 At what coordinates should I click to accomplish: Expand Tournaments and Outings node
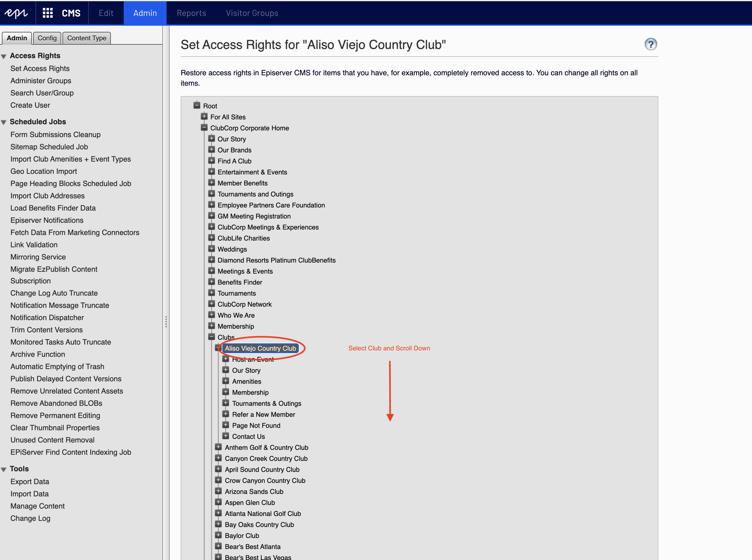tap(211, 194)
